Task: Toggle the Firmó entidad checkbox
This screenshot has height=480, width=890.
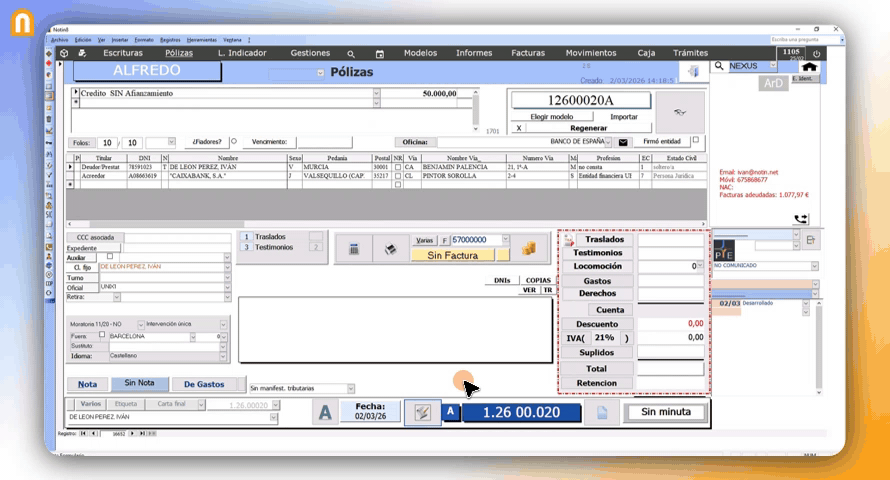Action: (x=696, y=141)
